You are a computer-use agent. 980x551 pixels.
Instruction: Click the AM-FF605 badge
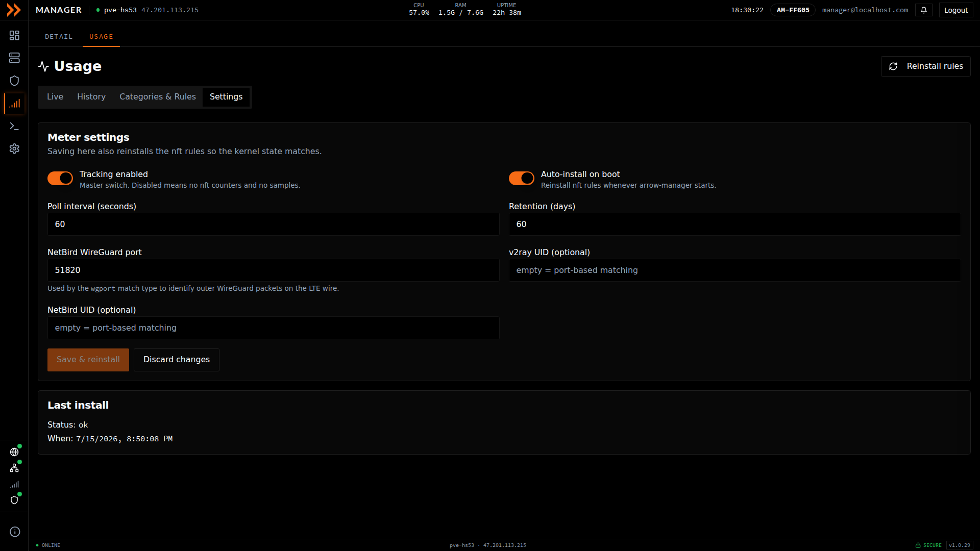(793, 10)
